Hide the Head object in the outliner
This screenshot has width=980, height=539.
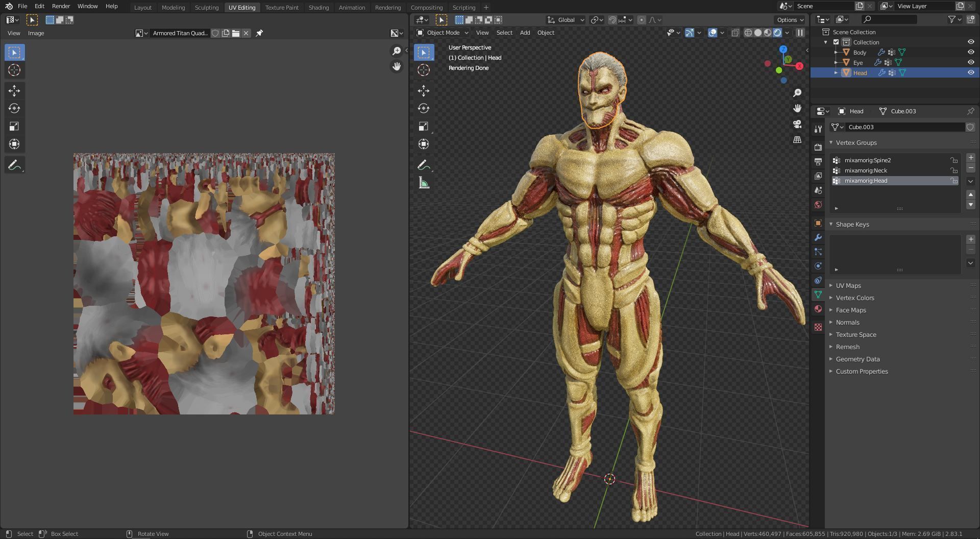[971, 72]
